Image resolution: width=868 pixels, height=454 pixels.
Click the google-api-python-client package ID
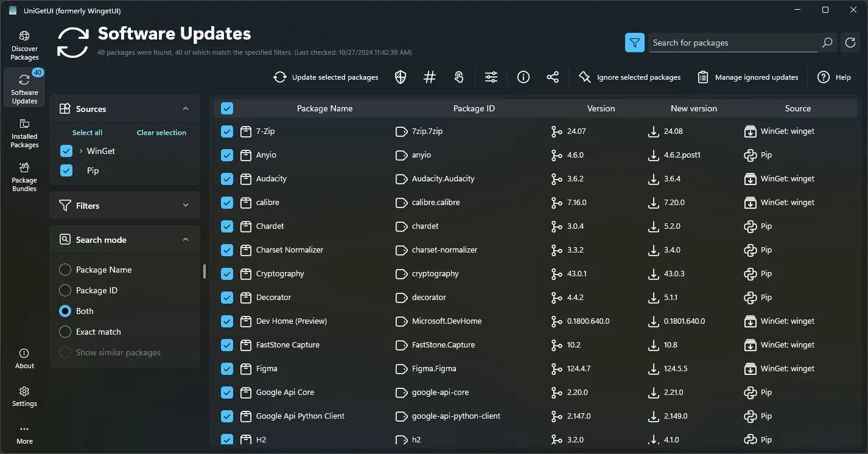pyautogui.click(x=456, y=416)
